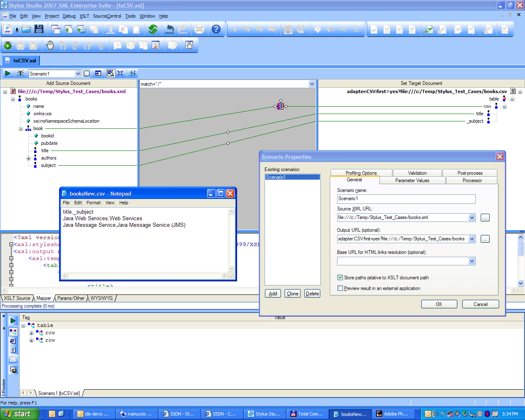This screenshot has height=420, width=525.
Task: Click the Save floppy disk icon
Action: point(39,29)
